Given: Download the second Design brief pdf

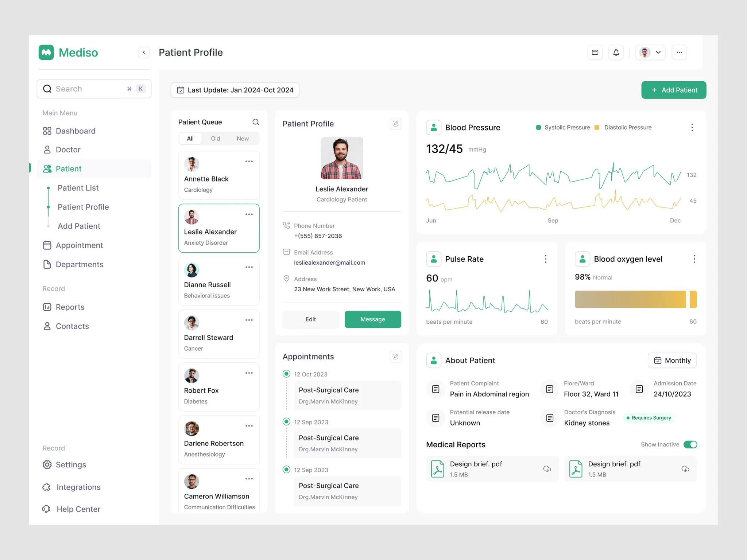Looking at the screenshot, I should 685,469.
